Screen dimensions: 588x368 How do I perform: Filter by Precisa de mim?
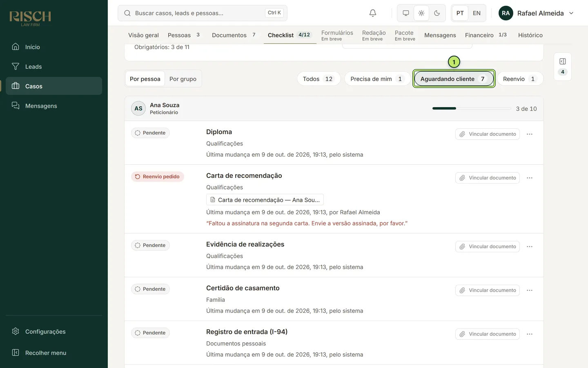[x=377, y=79]
